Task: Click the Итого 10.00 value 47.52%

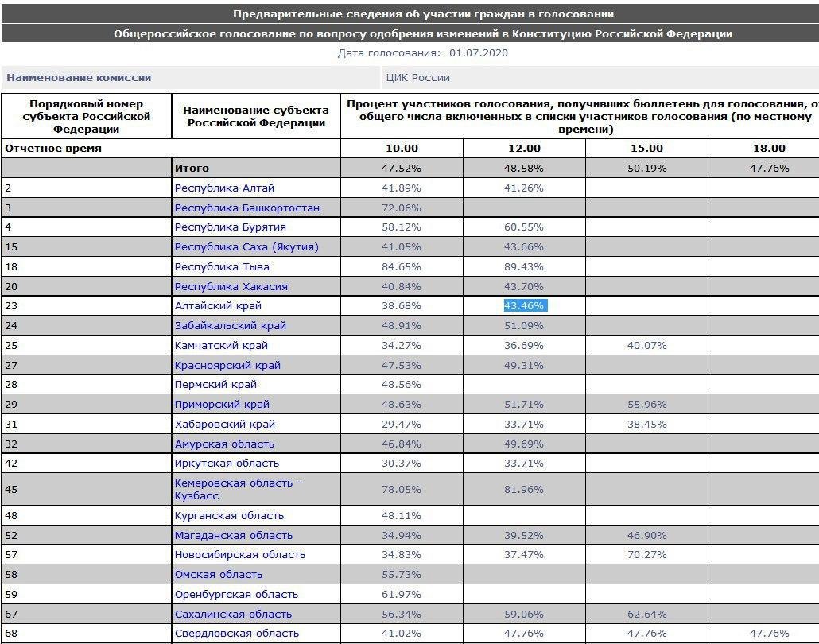Action: pyautogui.click(x=401, y=169)
